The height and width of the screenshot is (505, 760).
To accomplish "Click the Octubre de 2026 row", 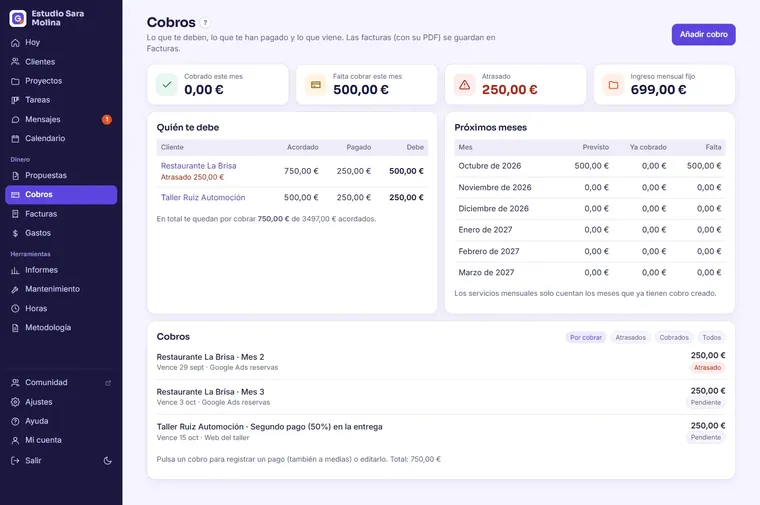I will click(x=589, y=166).
